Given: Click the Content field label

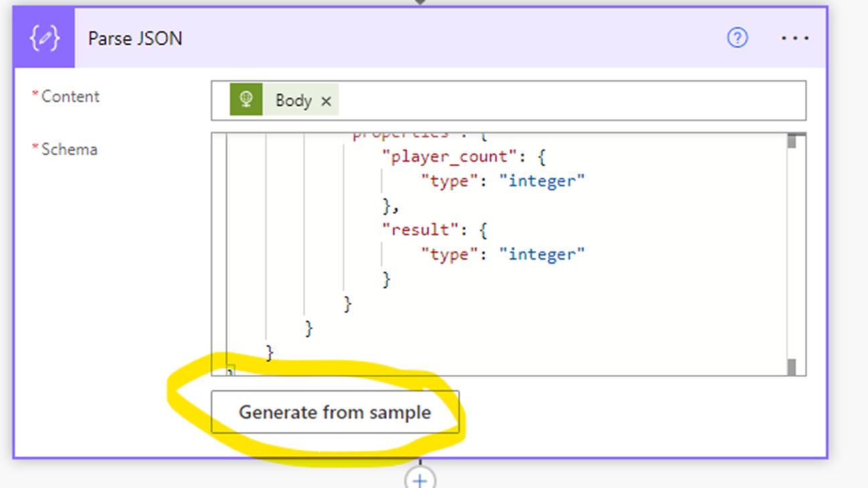Looking at the screenshot, I should tap(70, 96).
